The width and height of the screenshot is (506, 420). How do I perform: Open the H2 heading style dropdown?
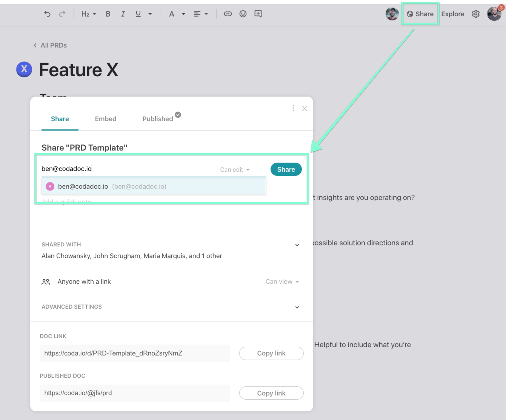[89, 14]
